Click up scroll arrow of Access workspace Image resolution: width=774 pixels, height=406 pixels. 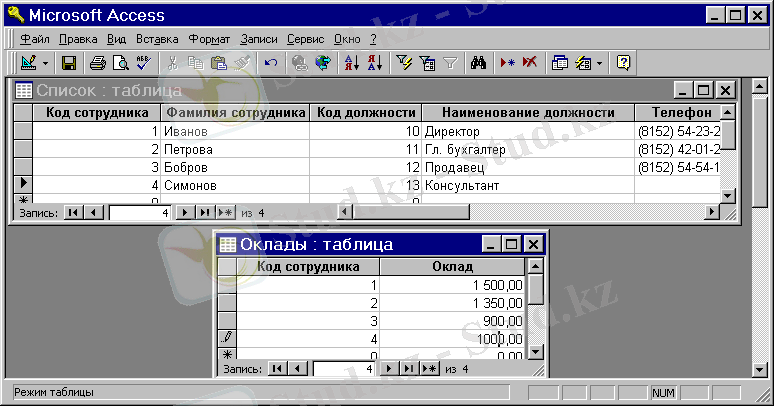(759, 86)
